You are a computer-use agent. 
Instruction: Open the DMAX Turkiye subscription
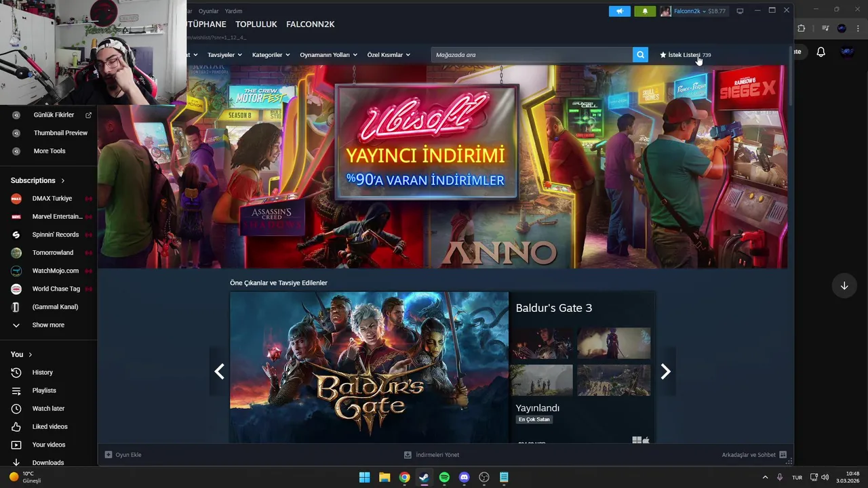[52, 199]
